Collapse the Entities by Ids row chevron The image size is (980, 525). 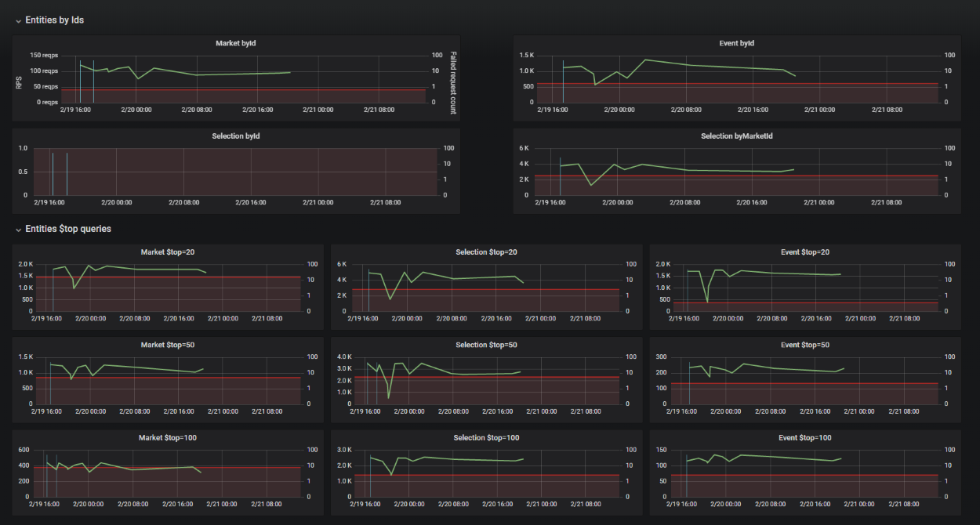(18, 21)
